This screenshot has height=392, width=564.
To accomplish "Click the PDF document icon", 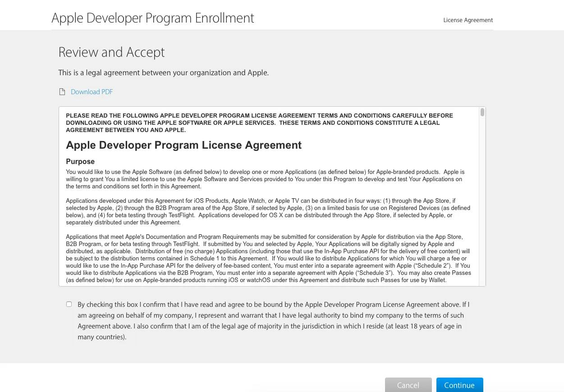I will [62, 92].
